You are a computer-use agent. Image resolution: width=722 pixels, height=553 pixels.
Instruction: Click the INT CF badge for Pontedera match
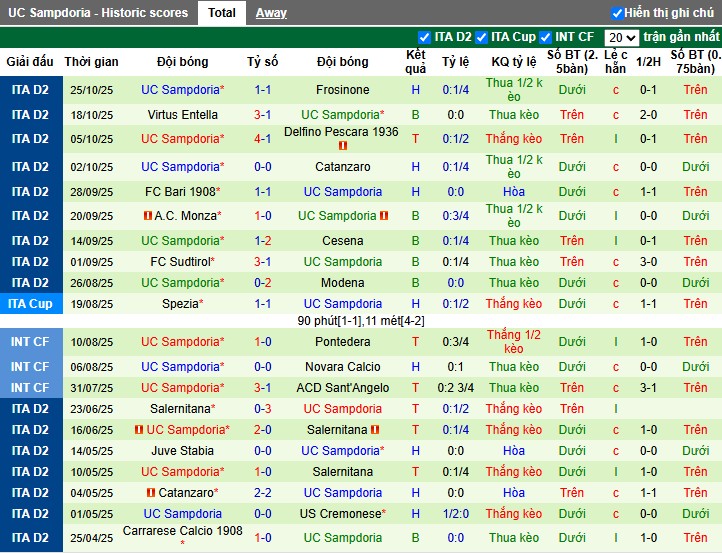point(30,342)
